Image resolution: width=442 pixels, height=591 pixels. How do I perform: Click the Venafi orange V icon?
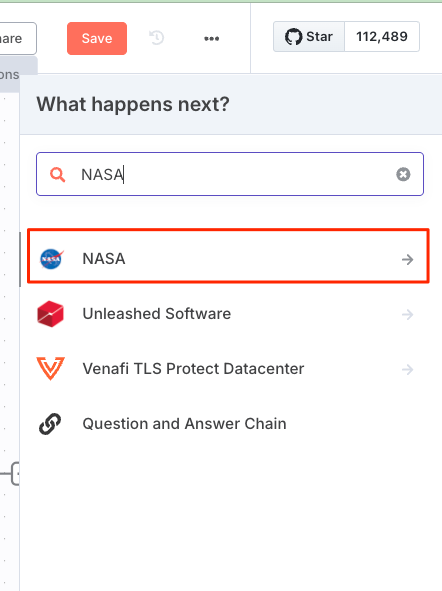(50, 368)
